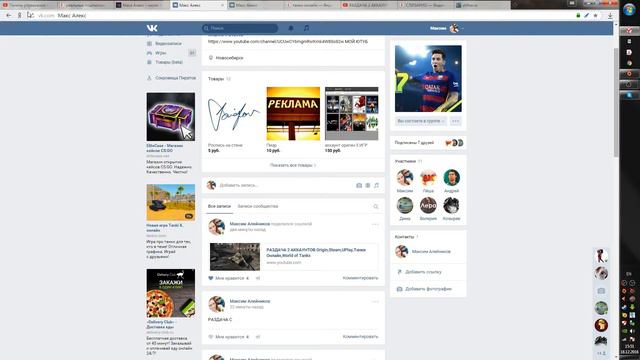Search wall posts with magnifier icon

click(x=376, y=207)
